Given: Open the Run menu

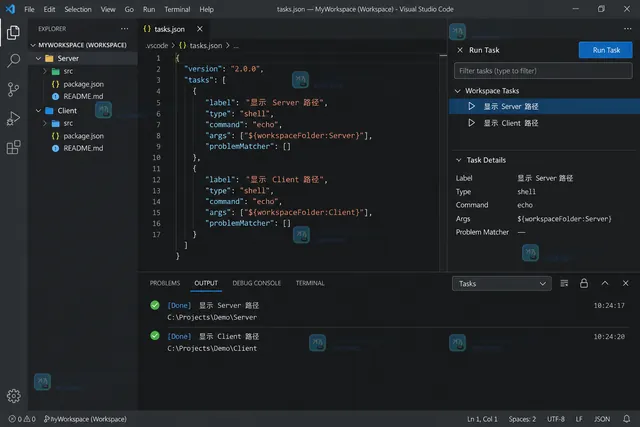Looking at the screenshot, I should pos(149,9).
